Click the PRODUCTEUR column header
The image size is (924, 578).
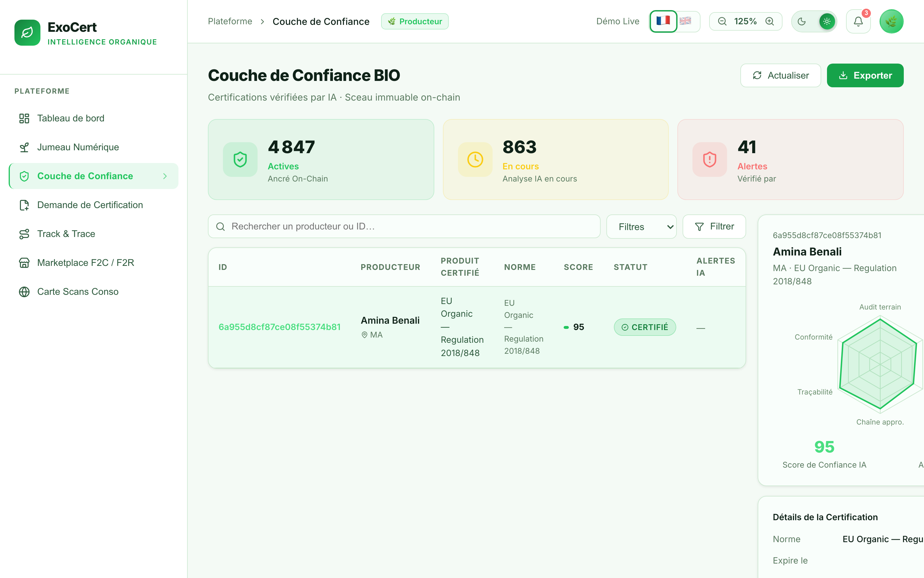pyautogui.click(x=390, y=267)
